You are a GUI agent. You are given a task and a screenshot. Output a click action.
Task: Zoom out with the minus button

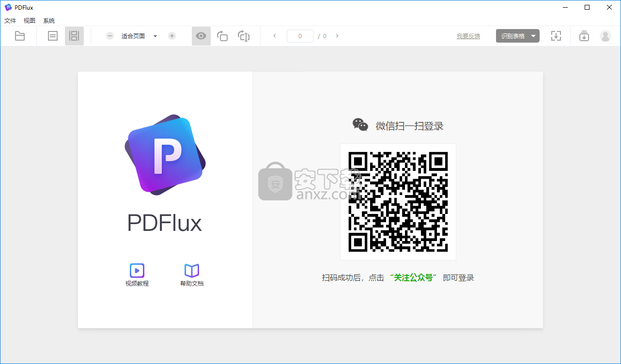[x=110, y=36]
